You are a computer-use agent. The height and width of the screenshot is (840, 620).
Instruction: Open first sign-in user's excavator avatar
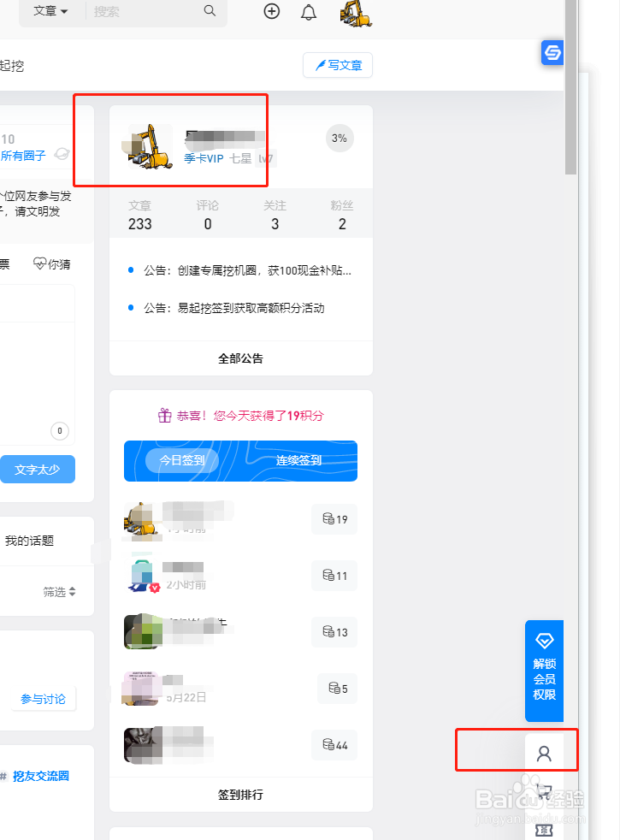click(x=141, y=519)
